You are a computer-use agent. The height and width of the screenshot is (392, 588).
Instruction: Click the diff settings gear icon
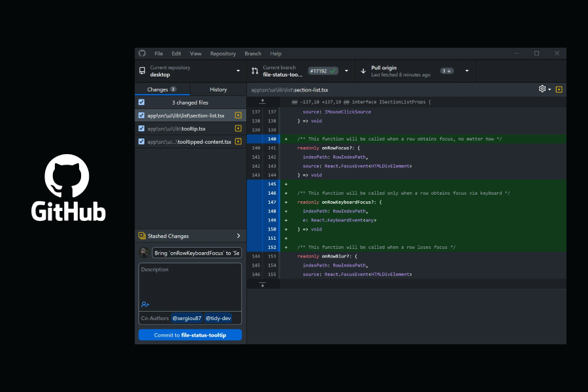542,89
